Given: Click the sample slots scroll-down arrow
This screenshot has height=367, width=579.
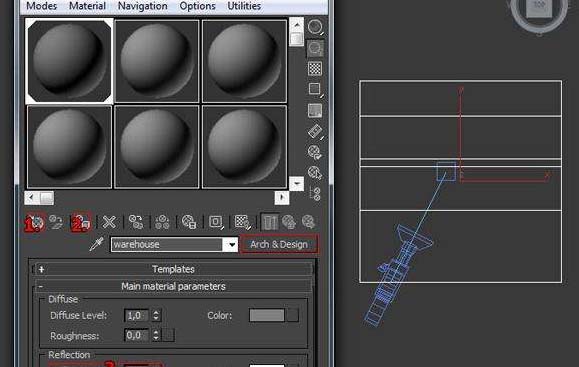Looking at the screenshot, I should click(297, 184).
